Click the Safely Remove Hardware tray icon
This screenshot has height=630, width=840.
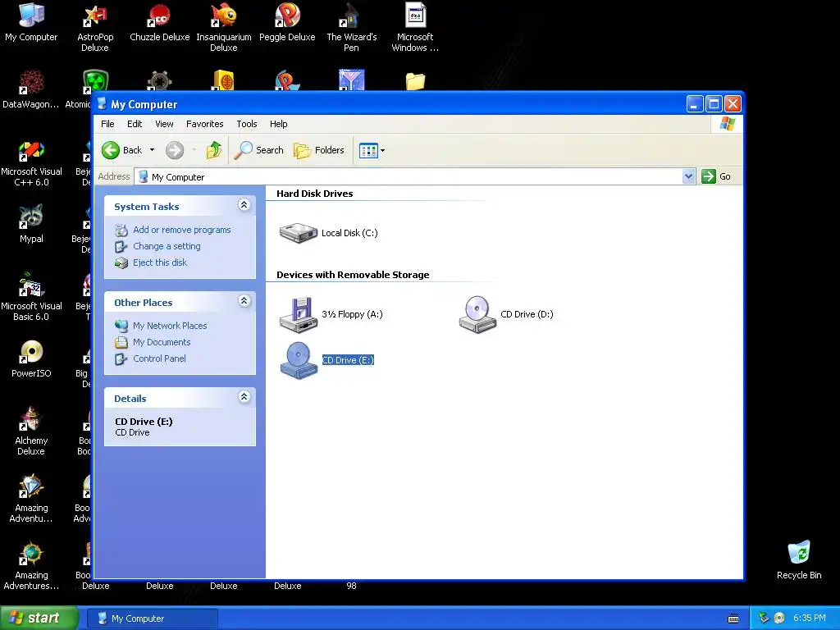point(764,619)
